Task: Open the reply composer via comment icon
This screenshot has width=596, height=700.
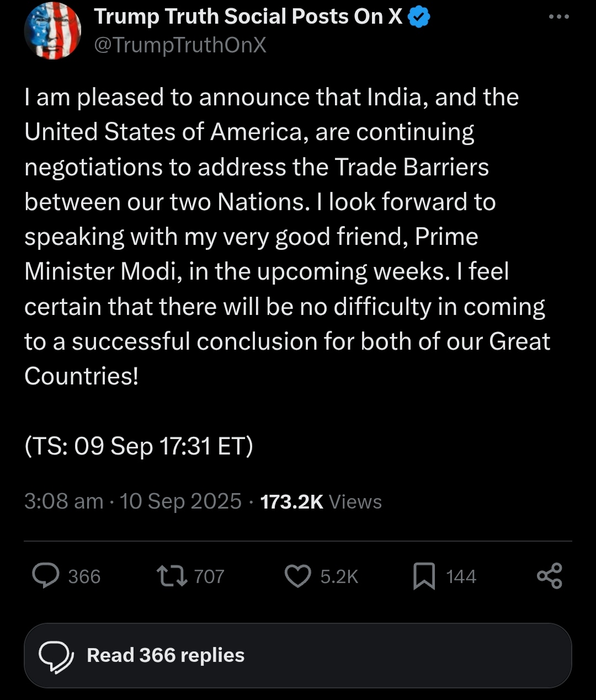Action: coord(46,576)
